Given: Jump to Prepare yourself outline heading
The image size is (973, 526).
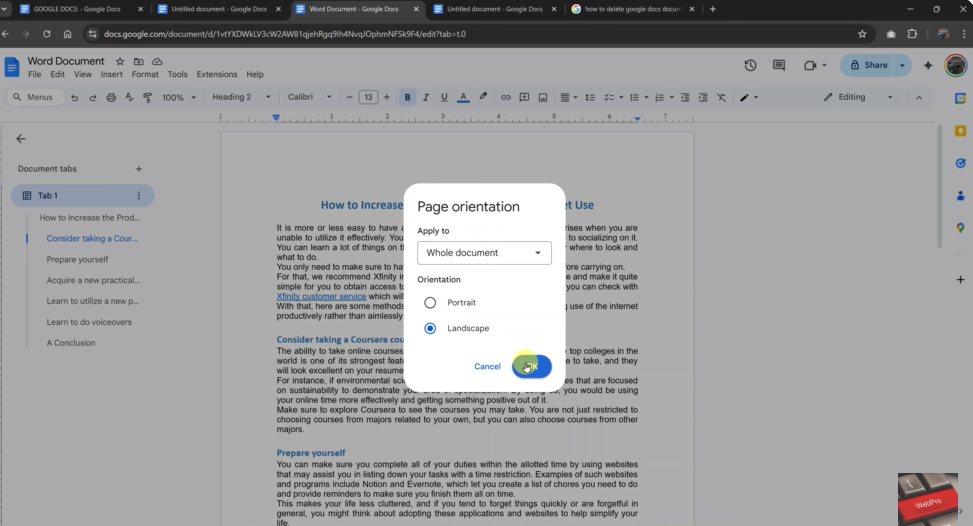Looking at the screenshot, I should click(77, 259).
